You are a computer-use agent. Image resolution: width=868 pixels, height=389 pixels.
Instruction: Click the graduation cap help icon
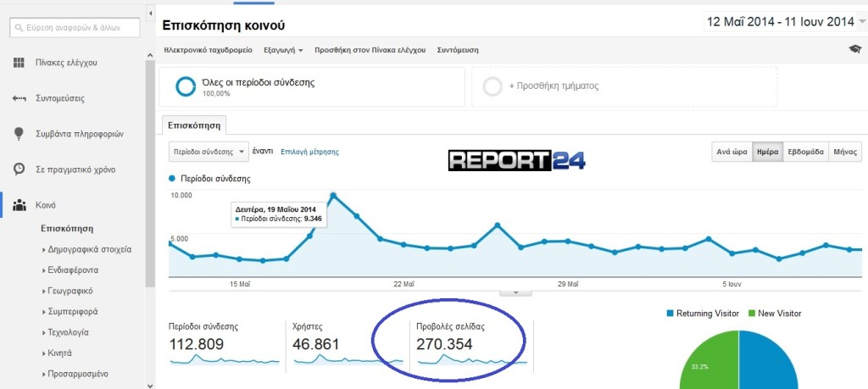coord(854,49)
